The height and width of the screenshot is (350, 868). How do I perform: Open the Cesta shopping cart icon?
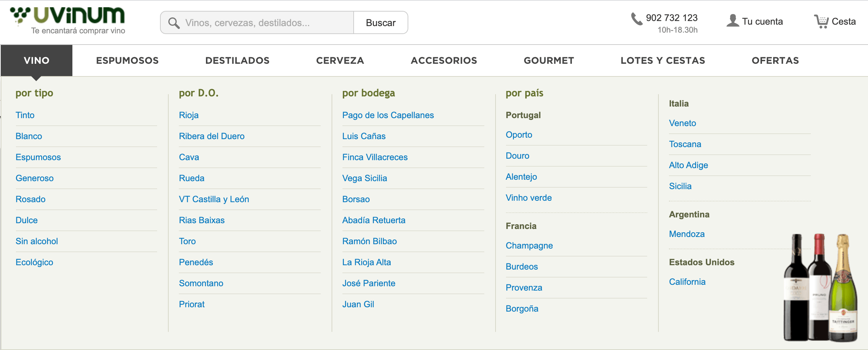821,21
